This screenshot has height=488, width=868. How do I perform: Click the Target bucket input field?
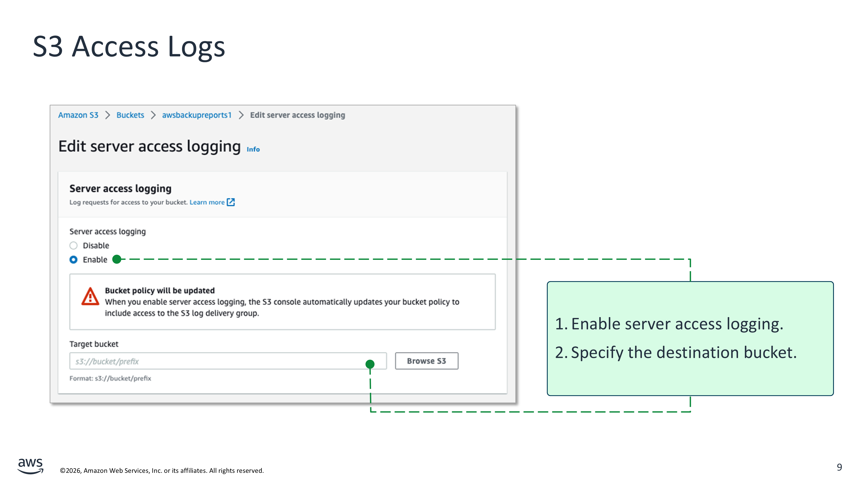pos(216,361)
